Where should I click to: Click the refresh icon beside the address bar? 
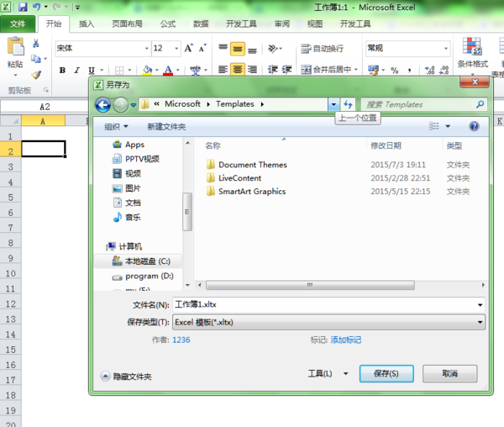click(348, 104)
